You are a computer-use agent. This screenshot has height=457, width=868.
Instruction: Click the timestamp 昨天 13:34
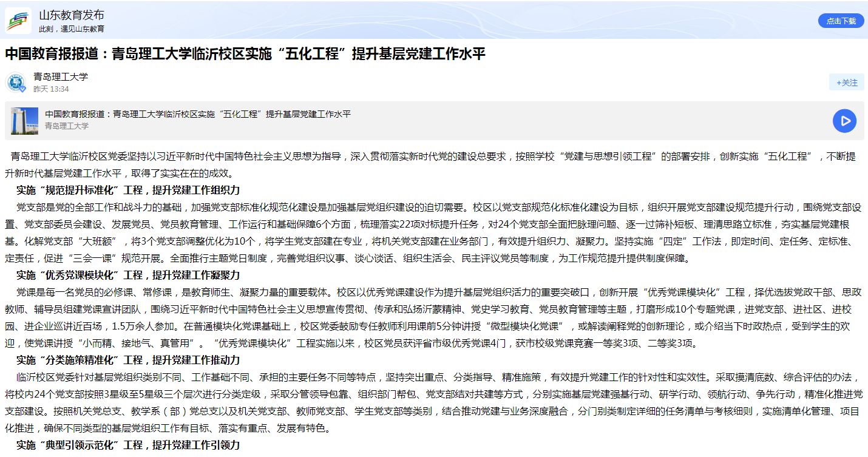(x=51, y=89)
